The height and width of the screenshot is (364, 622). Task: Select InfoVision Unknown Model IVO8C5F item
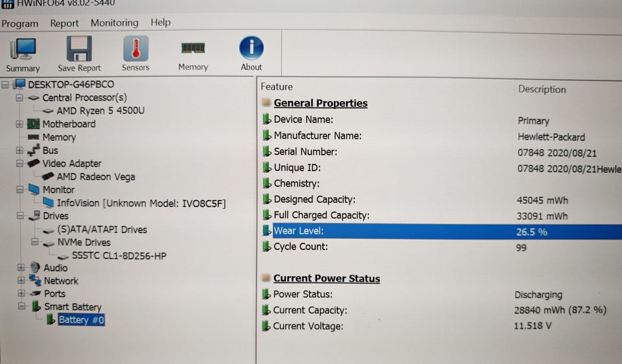pos(141,203)
